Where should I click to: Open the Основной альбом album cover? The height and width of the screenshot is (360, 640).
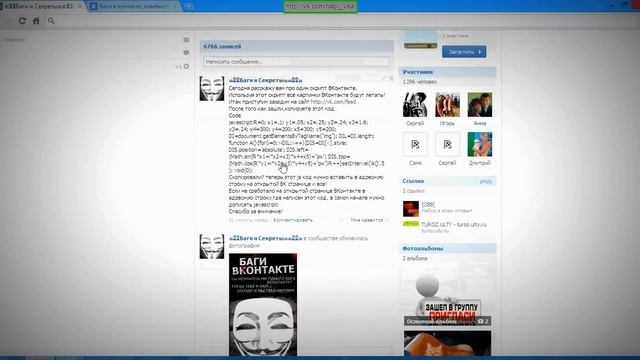tap(447, 295)
